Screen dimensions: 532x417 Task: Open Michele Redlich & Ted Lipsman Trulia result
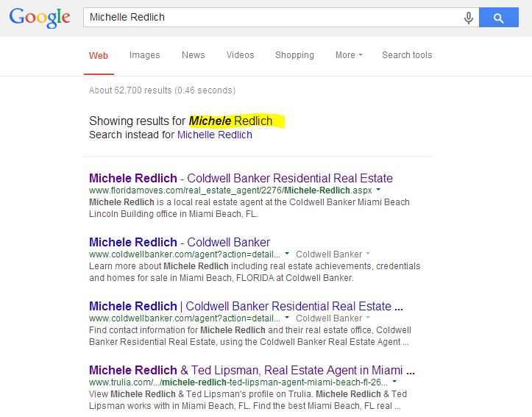click(x=252, y=370)
